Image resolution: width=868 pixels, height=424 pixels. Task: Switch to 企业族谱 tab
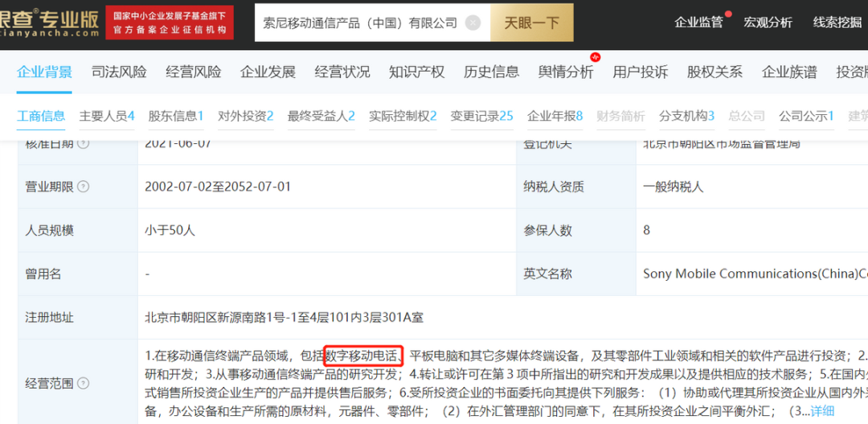point(789,72)
